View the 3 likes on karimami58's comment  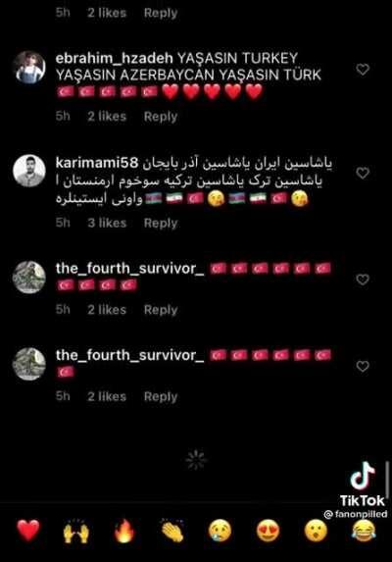click(107, 223)
